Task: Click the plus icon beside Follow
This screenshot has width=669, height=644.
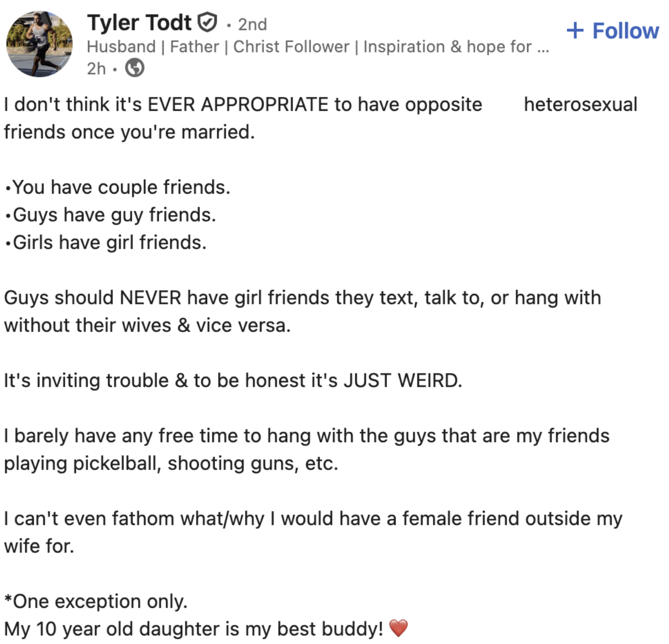Action: tap(575, 31)
